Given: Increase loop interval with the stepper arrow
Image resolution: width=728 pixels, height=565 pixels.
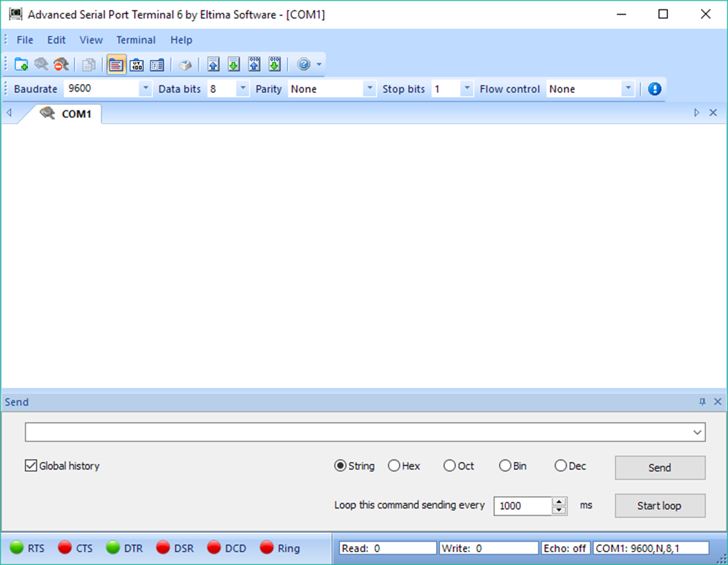Looking at the screenshot, I should (x=557, y=502).
